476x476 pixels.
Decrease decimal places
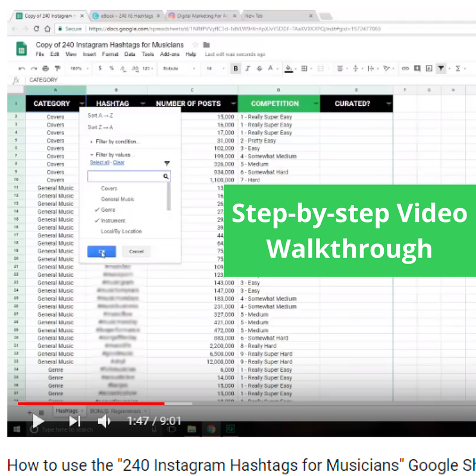[123, 68]
